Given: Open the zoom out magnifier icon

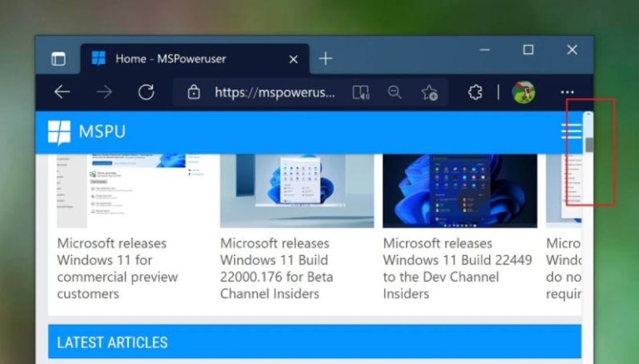Looking at the screenshot, I should tap(394, 92).
